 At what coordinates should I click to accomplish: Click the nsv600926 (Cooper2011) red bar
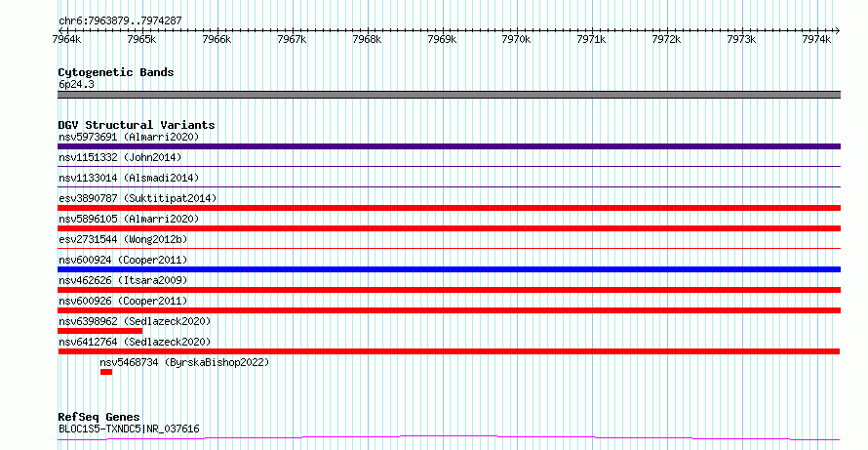coord(449,310)
